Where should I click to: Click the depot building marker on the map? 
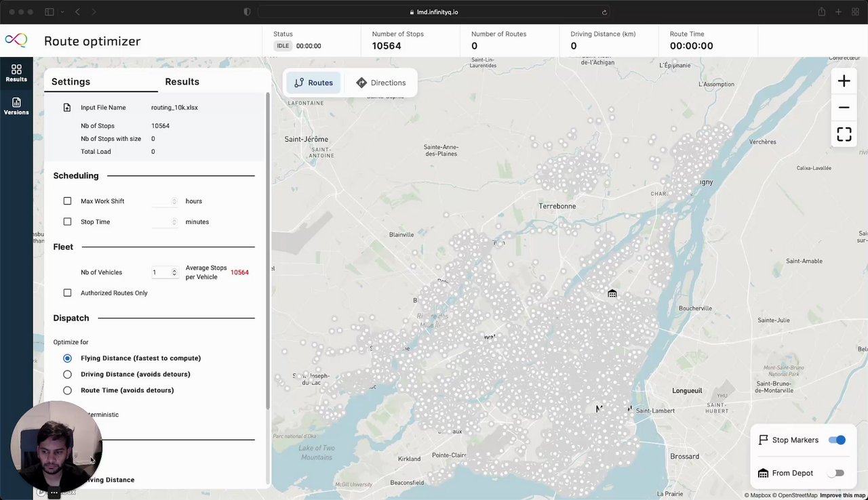point(612,293)
